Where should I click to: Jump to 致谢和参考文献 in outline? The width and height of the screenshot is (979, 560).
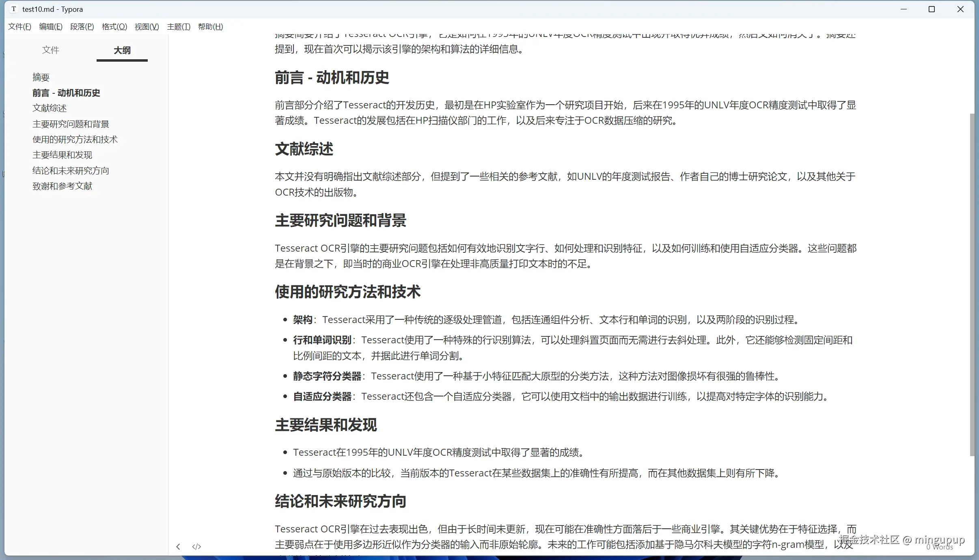63,186
